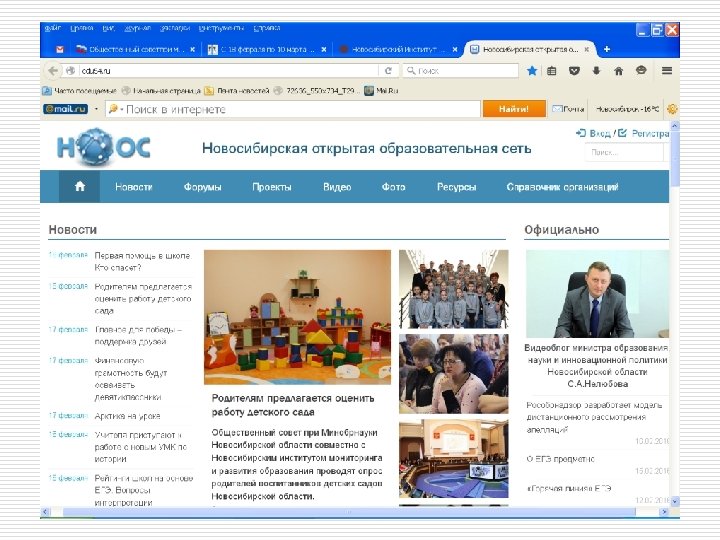Screen dimensions: 720x540
Task: Reload the page with the refresh icon
Action: (388, 71)
